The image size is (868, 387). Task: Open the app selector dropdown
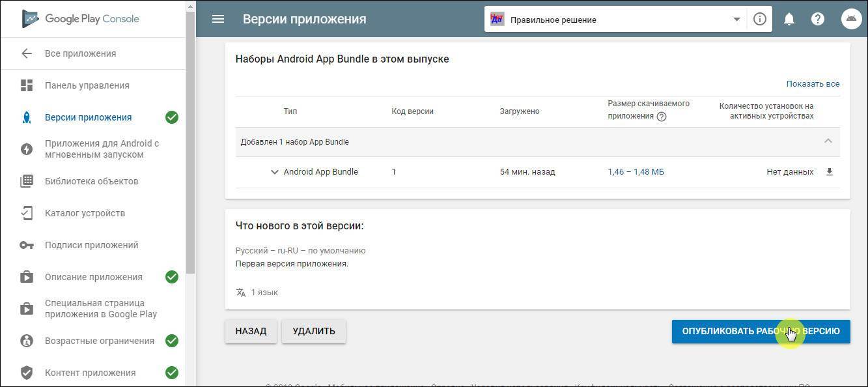[736, 20]
